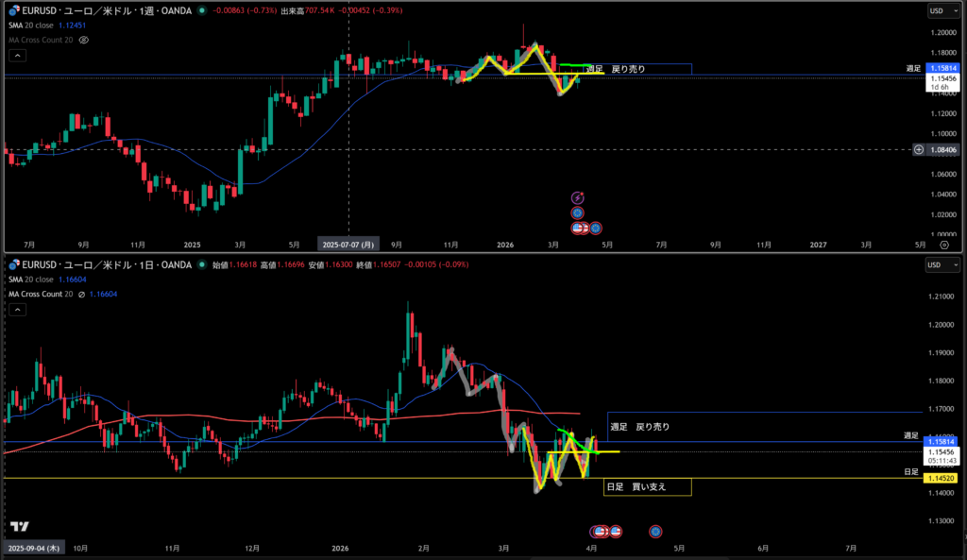Open the EU flag event on weekly chart

pos(577,212)
